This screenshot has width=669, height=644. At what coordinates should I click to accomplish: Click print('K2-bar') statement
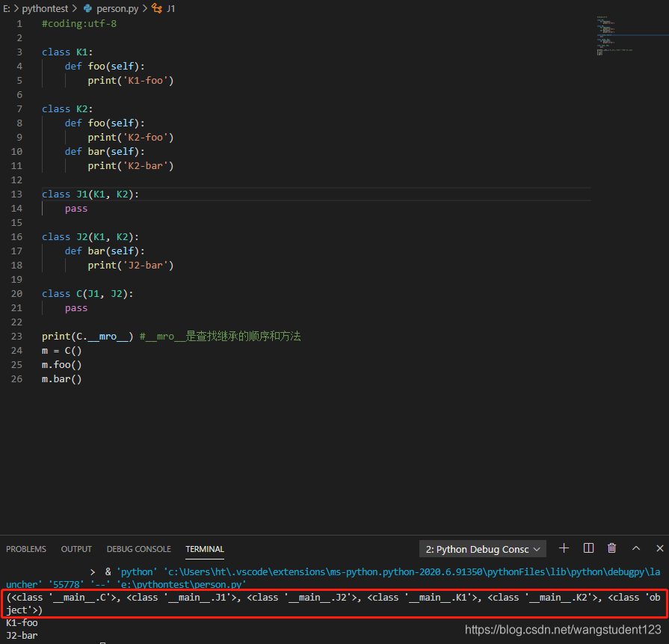(x=131, y=166)
